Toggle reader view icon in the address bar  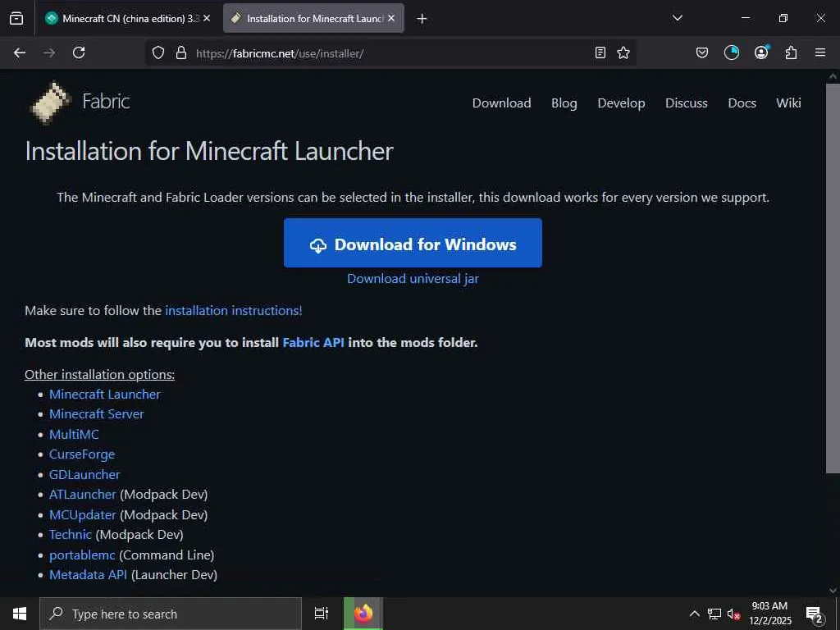pos(600,52)
